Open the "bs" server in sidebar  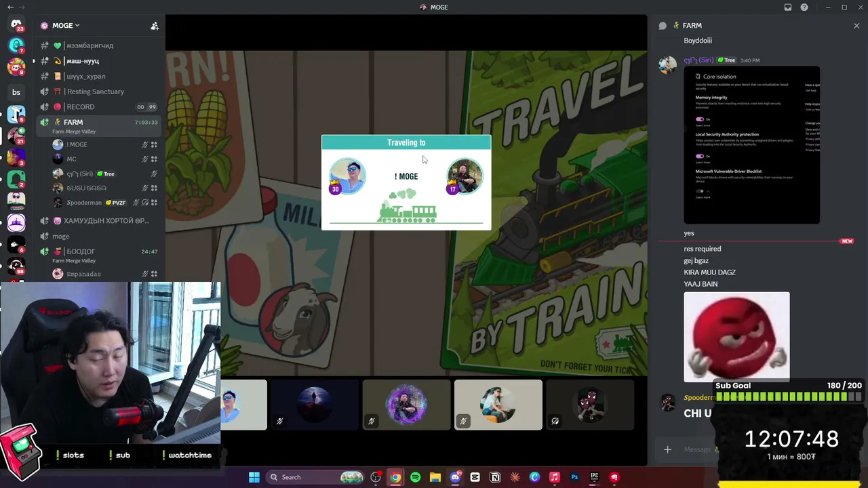pos(16,92)
